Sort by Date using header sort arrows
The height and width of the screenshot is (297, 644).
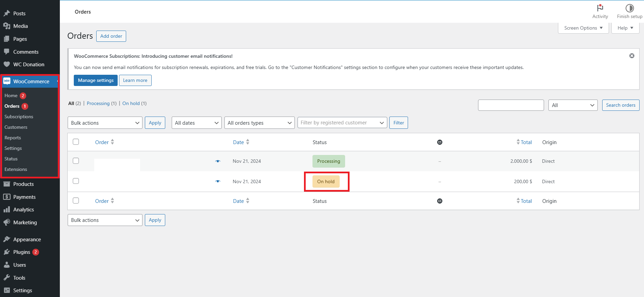248,142
